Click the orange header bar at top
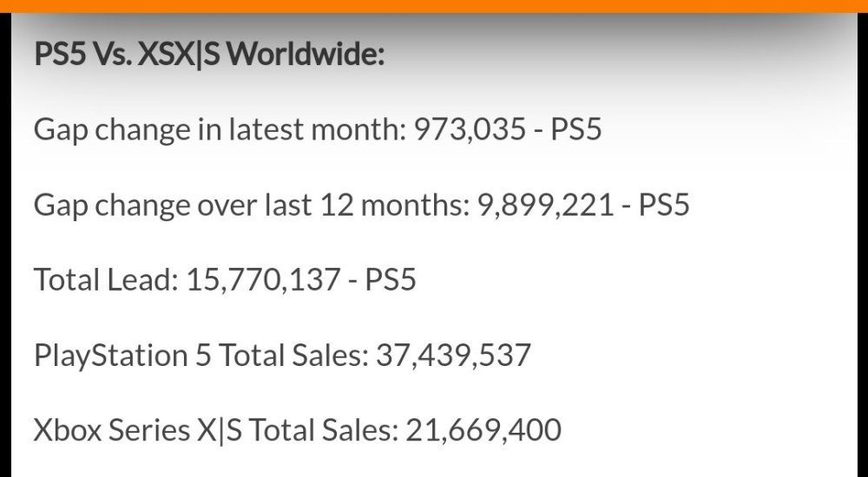868x477 pixels. point(434,6)
